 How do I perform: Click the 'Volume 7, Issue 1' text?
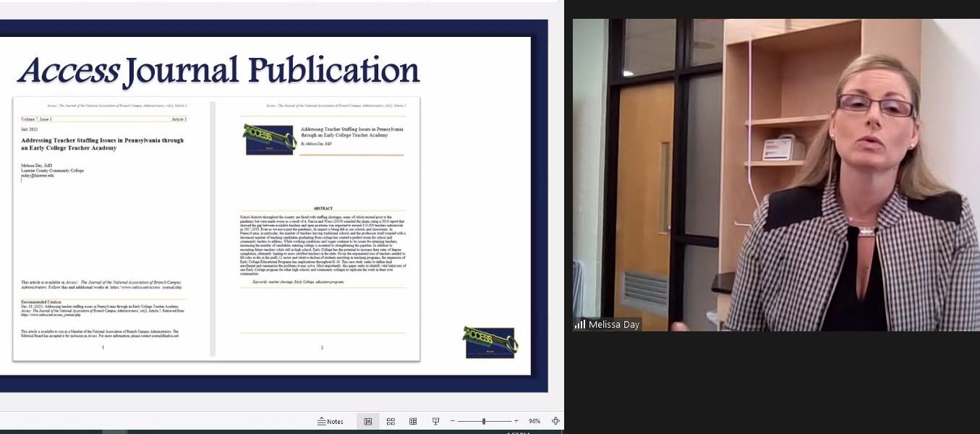(36, 119)
